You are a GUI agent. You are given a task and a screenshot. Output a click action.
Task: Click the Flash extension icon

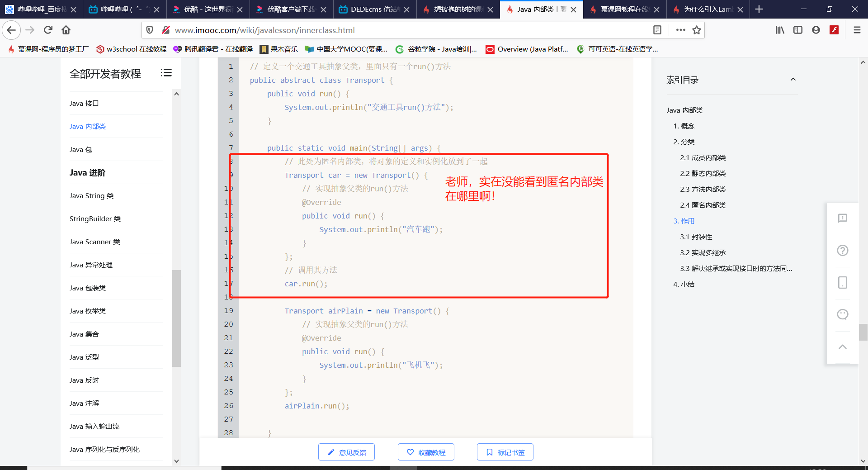click(x=834, y=30)
